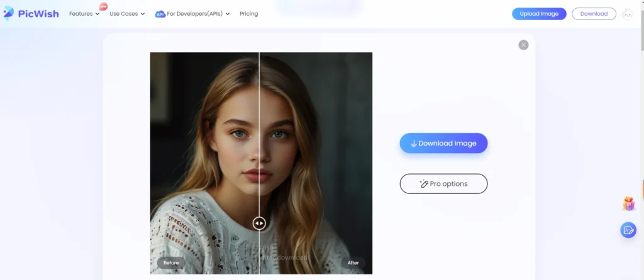Open the user avatar icon
The image size is (644, 280).
[x=627, y=14]
